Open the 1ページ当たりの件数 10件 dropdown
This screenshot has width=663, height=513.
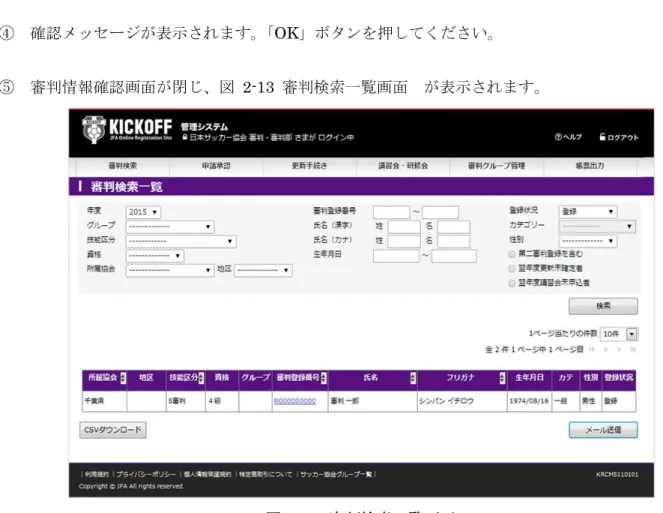619,334
